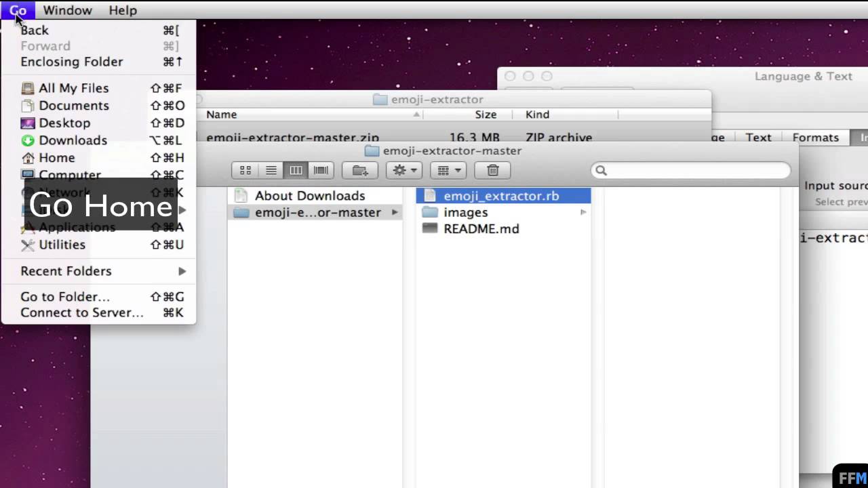Click the Finder search field
The width and height of the screenshot is (868, 488).
click(690, 170)
